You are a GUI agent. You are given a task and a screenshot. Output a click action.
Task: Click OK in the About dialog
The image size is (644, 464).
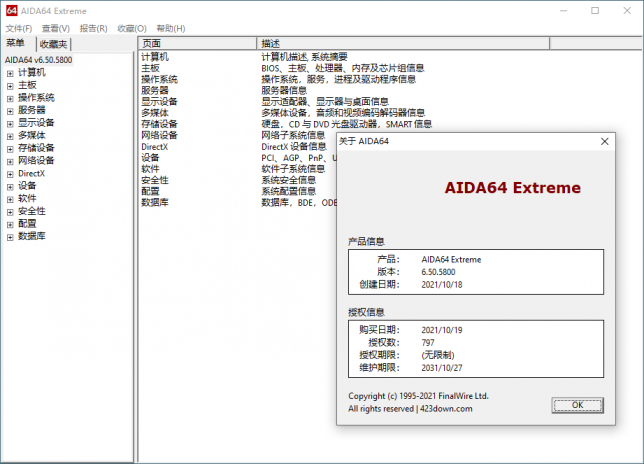(577, 405)
